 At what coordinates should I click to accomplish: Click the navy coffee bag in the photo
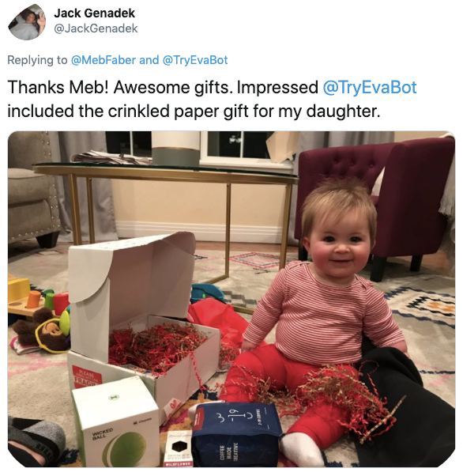(237, 434)
